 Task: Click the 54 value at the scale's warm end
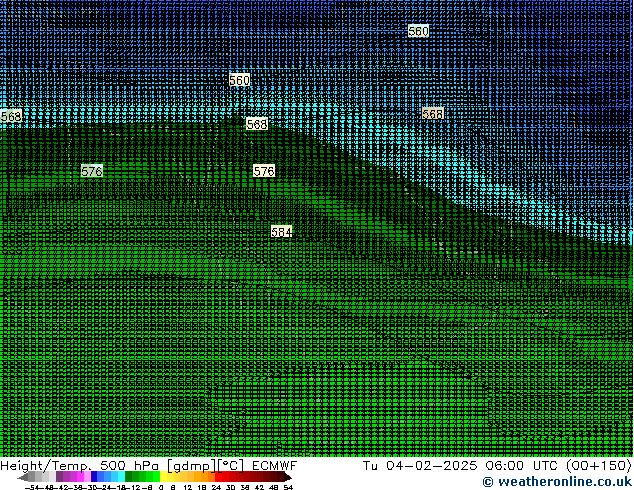coord(287,487)
